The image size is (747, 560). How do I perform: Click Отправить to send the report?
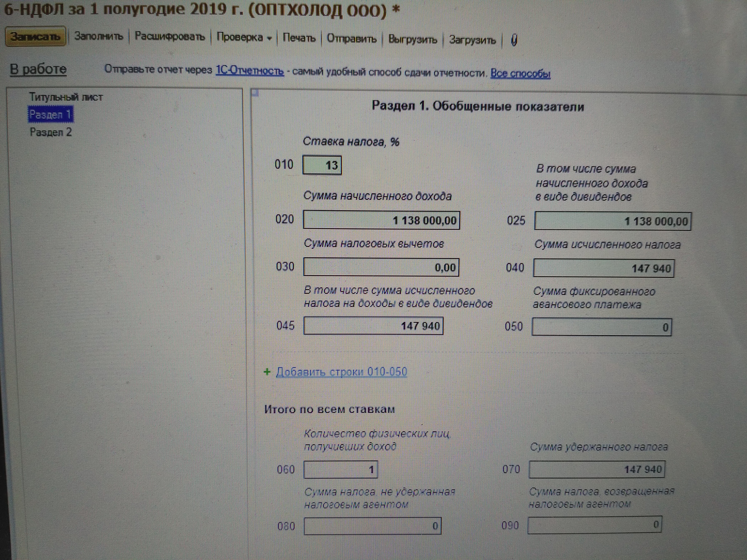(351, 38)
